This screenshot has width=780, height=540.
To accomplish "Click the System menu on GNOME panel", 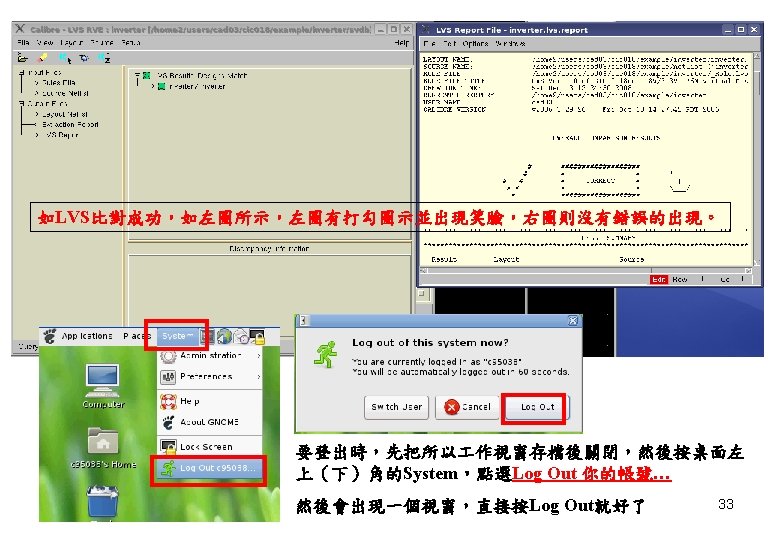I will [177, 336].
